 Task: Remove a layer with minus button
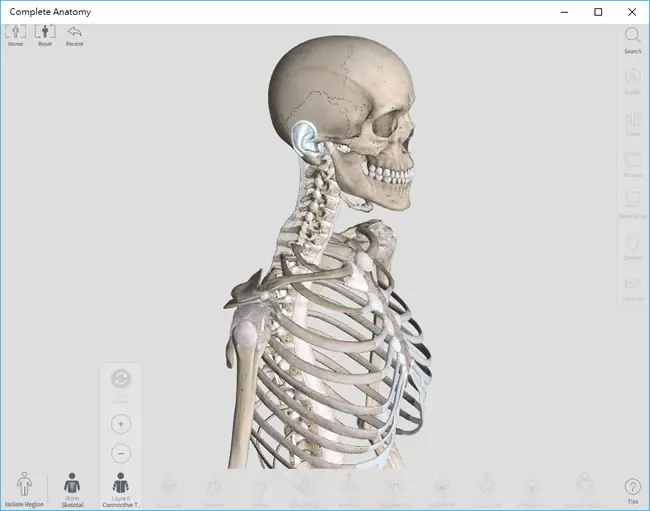click(x=121, y=453)
